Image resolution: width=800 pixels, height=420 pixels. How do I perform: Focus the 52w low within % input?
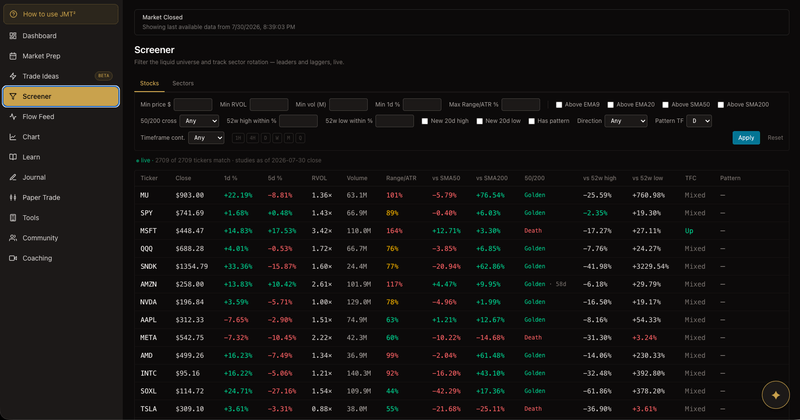[394, 121]
